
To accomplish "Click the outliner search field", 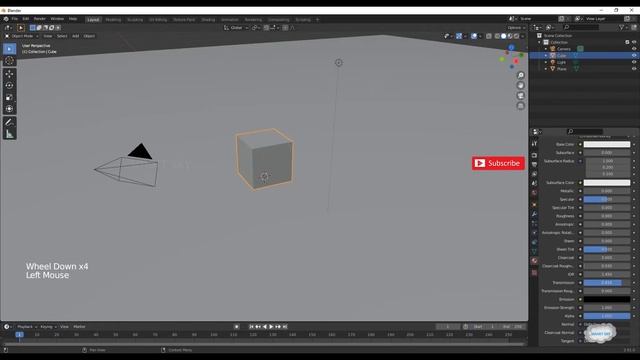I will [581, 27].
